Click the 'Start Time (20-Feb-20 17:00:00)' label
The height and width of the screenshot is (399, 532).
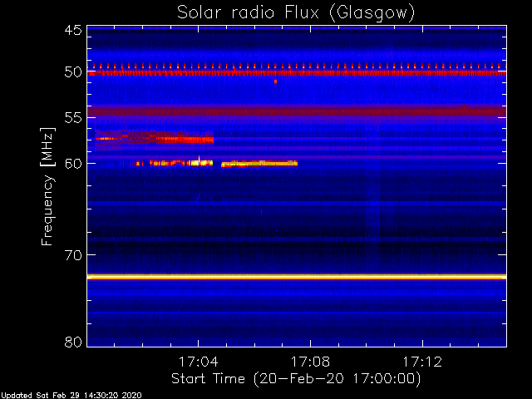coord(296,379)
